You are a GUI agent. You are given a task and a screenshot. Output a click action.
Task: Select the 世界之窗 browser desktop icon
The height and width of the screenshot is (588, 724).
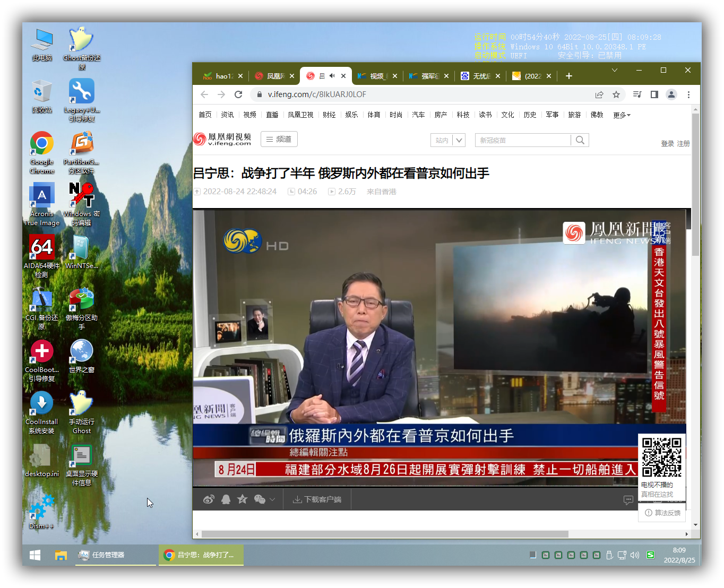pos(82,356)
